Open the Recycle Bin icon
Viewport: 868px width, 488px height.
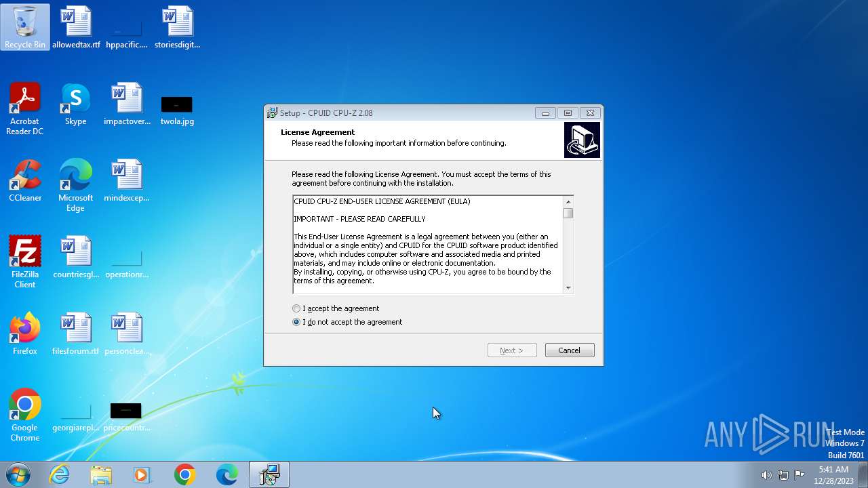coord(25,27)
